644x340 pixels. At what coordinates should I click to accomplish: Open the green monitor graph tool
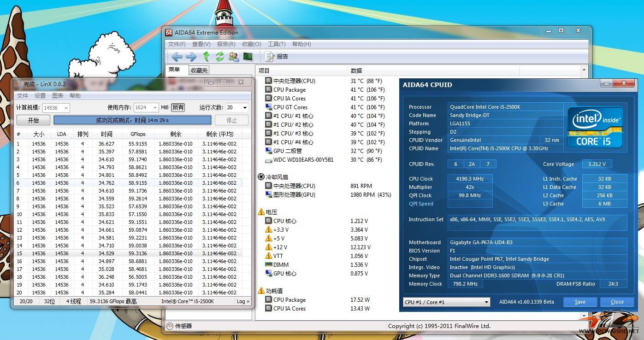[248, 57]
